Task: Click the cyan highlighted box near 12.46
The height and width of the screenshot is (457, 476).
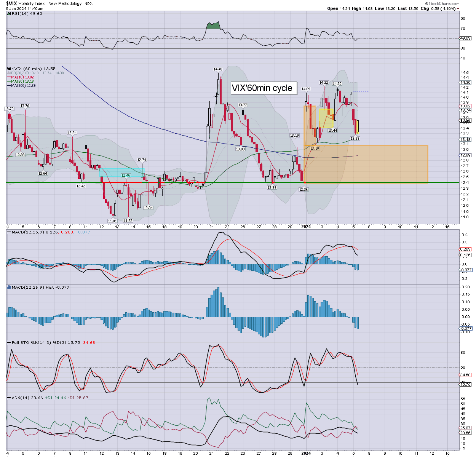Action: coord(122,172)
